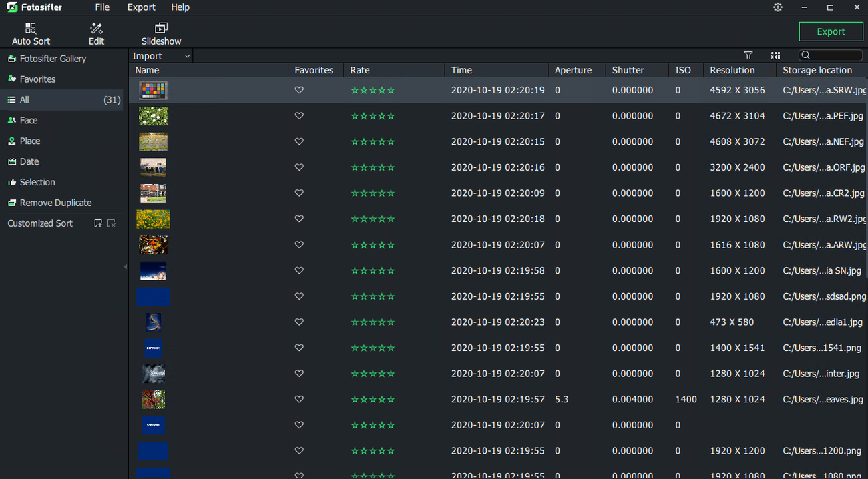Favorite the first photo with heart
Viewport: 868px width, 479px height.
click(x=299, y=90)
